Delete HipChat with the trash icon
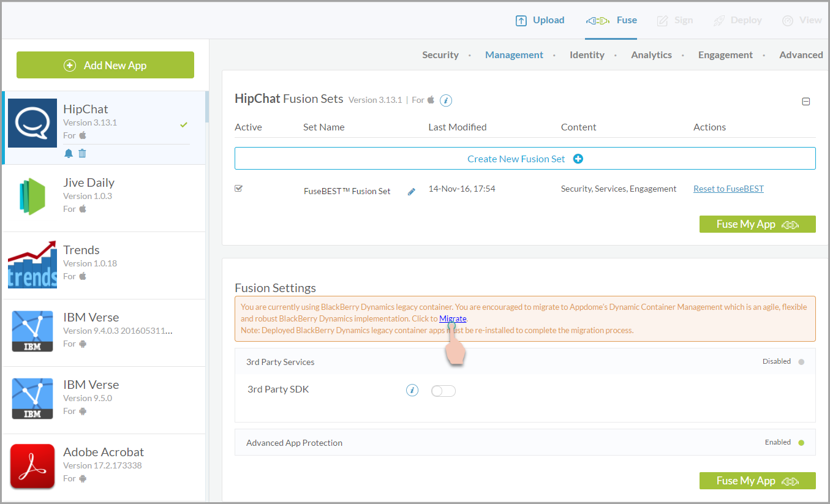 tap(82, 153)
